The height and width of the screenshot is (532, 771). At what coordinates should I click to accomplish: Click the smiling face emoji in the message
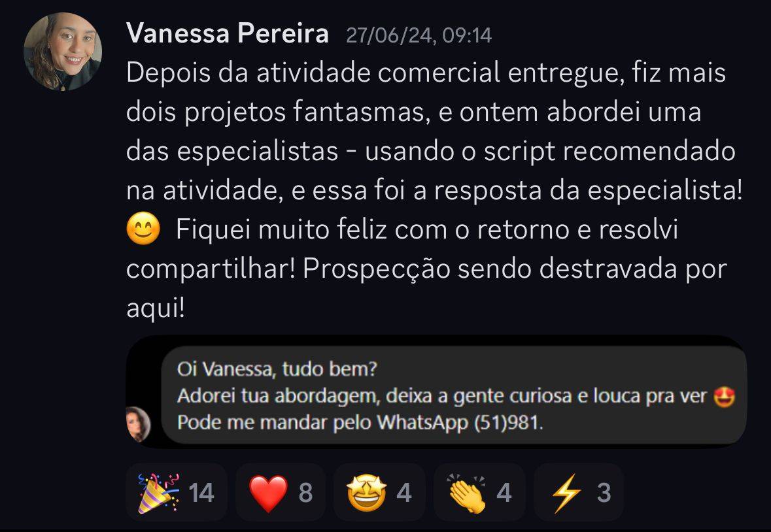(144, 229)
